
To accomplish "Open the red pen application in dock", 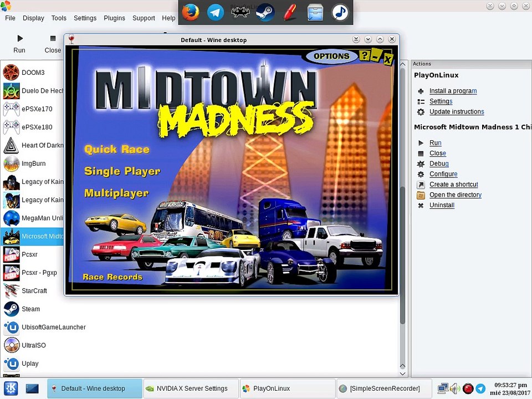I will pos(290,12).
